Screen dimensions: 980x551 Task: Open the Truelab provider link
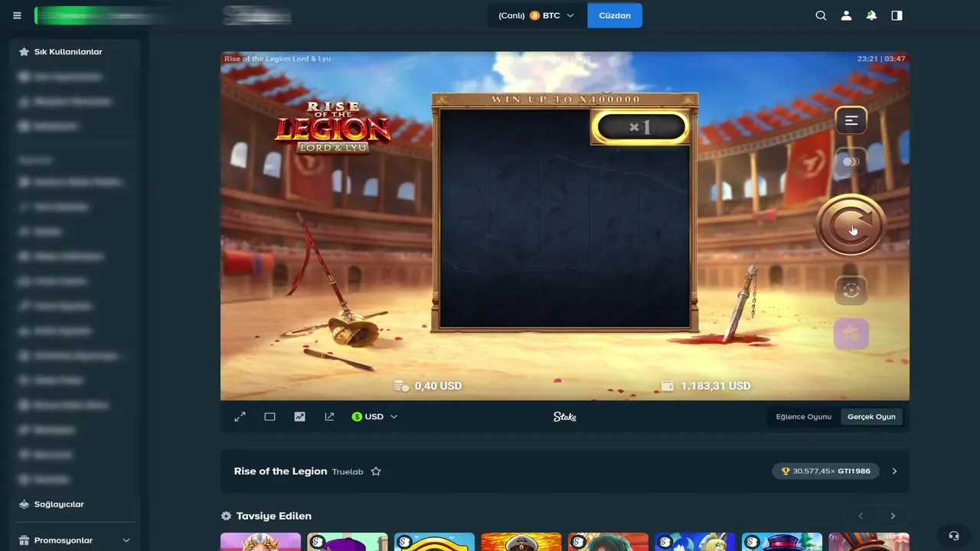348,471
